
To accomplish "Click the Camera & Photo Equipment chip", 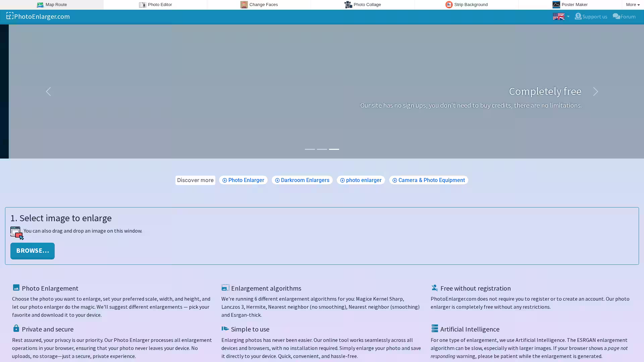I will tap(428, 180).
